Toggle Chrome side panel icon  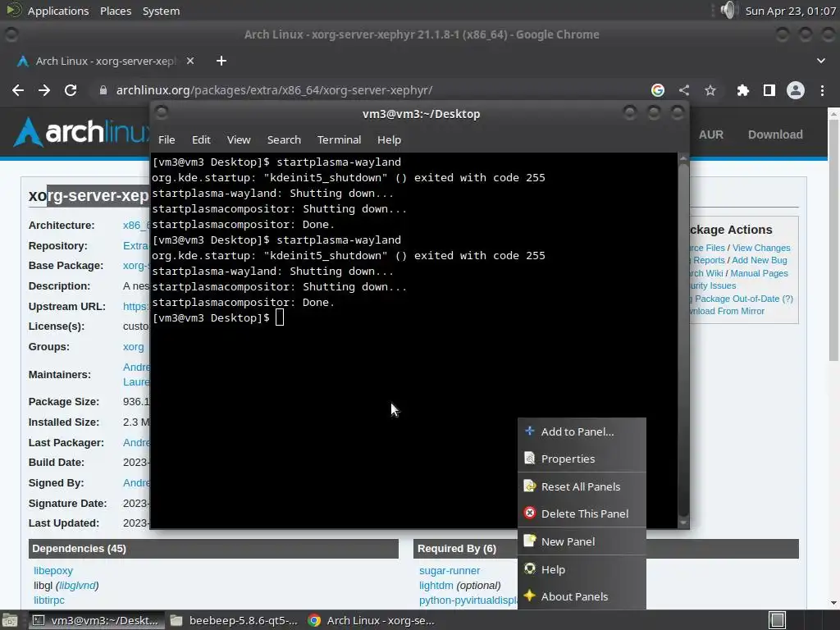[769, 90]
